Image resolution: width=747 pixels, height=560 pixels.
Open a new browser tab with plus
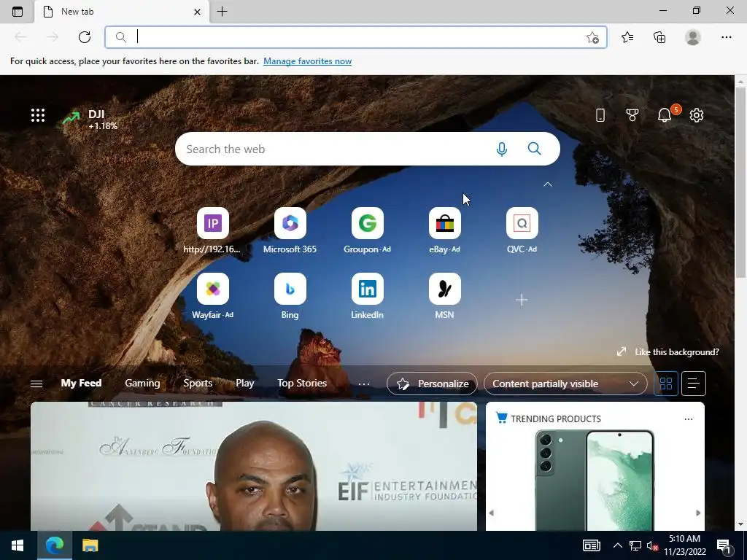click(222, 12)
